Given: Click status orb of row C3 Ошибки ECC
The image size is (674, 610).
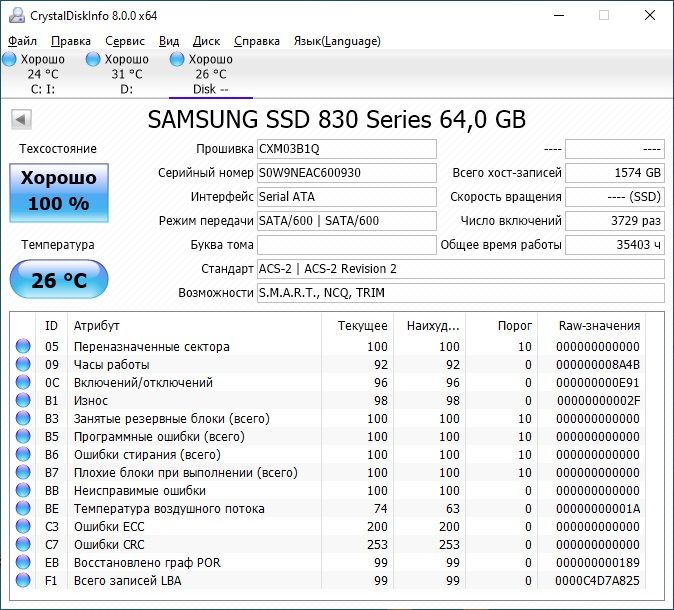Looking at the screenshot, I should point(23,527).
